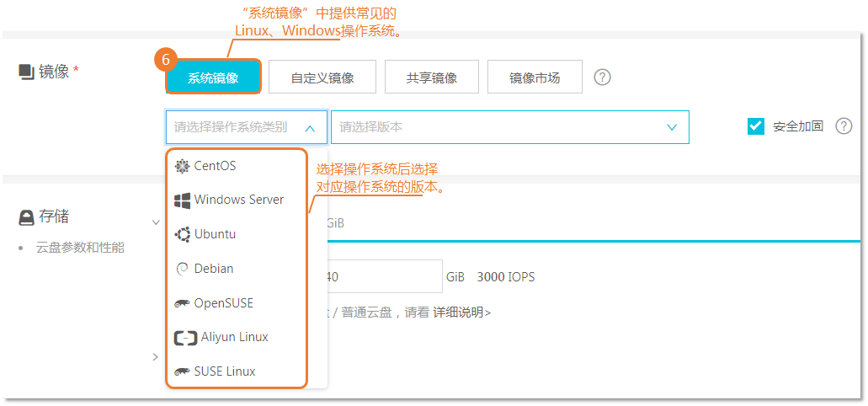Click the Aliyun Linux bracket icon

coord(185,338)
